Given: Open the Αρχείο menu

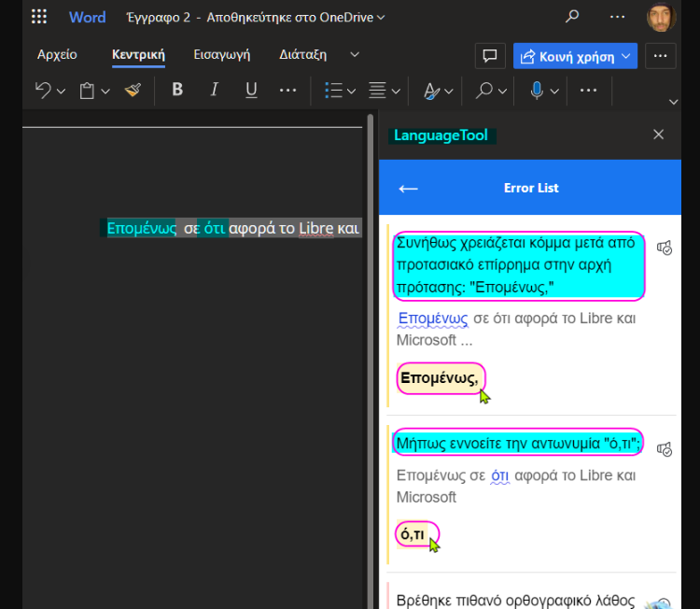Looking at the screenshot, I should coord(57,54).
